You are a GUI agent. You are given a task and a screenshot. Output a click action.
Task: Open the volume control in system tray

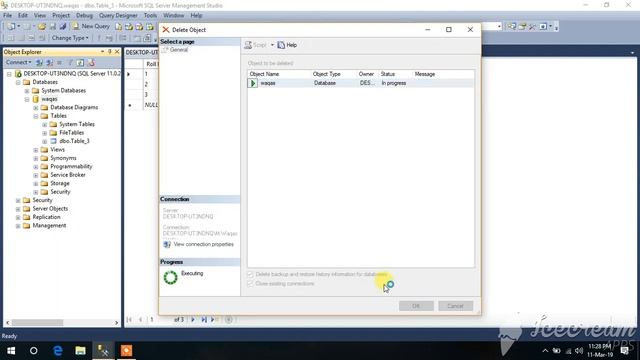(579, 351)
